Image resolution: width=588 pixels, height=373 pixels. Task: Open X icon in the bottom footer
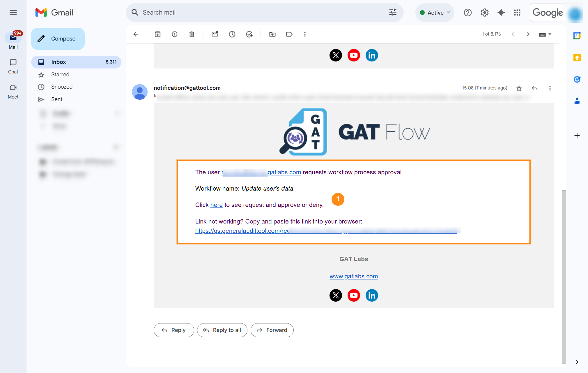[336, 295]
